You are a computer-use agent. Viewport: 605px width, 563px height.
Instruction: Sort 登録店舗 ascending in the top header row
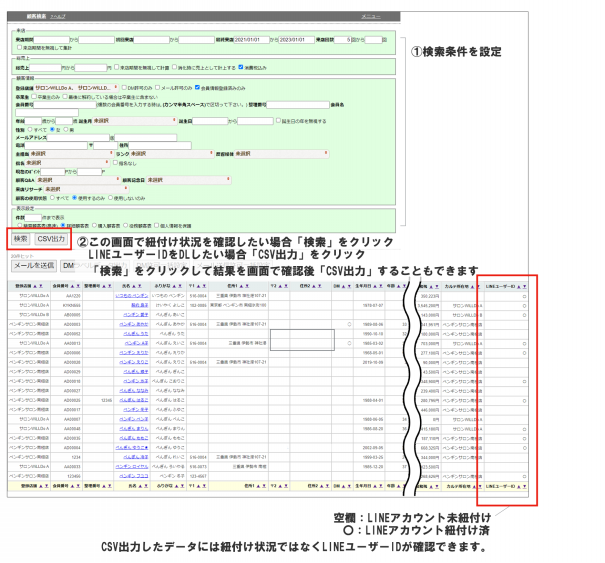[35, 286]
